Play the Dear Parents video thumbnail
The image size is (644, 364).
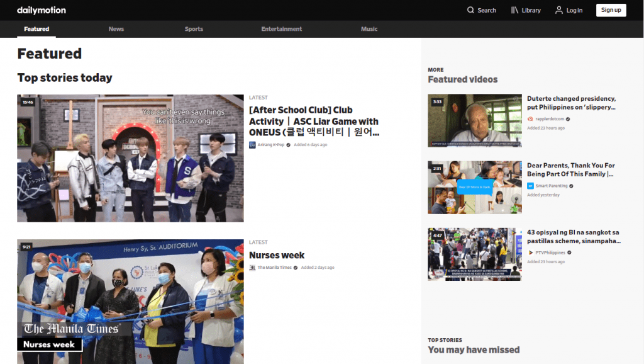475,188
